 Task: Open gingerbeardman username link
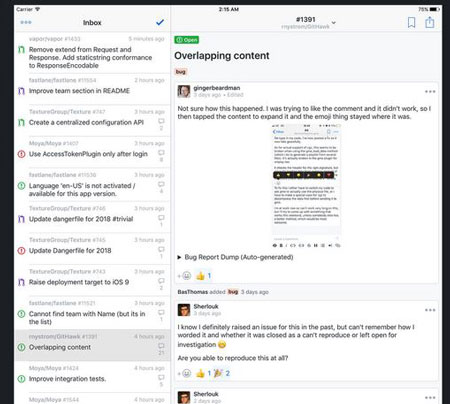tap(217, 88)
